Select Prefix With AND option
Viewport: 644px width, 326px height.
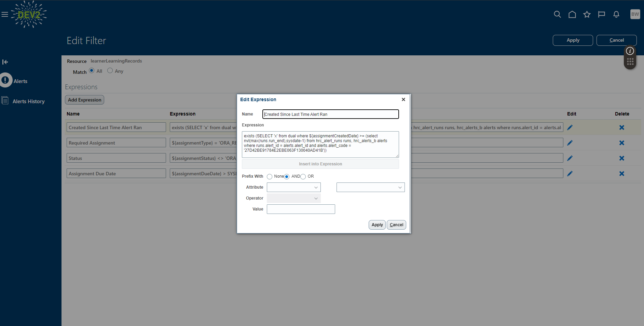tap(287, 177)
